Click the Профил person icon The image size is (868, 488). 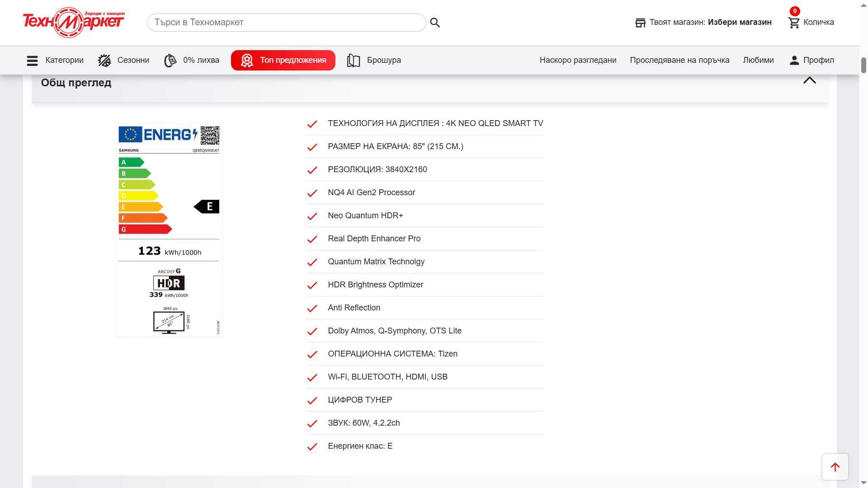(x=794, y=61)
